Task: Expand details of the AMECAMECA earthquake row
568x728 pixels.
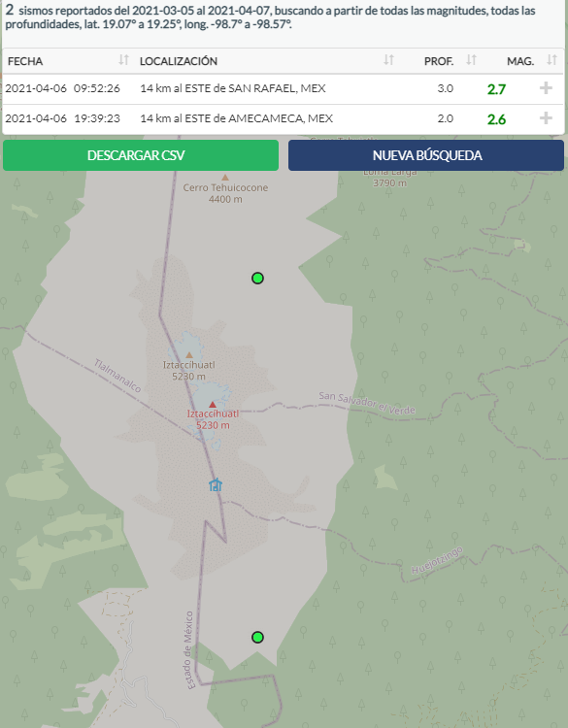Action: 546,118
